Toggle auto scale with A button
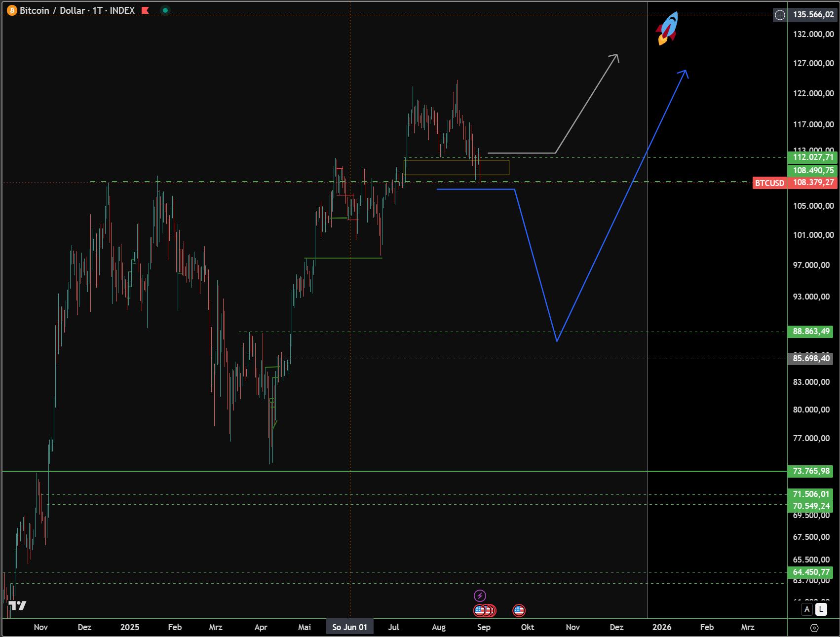This screenshot has height=637, width=840. point(807,609)
